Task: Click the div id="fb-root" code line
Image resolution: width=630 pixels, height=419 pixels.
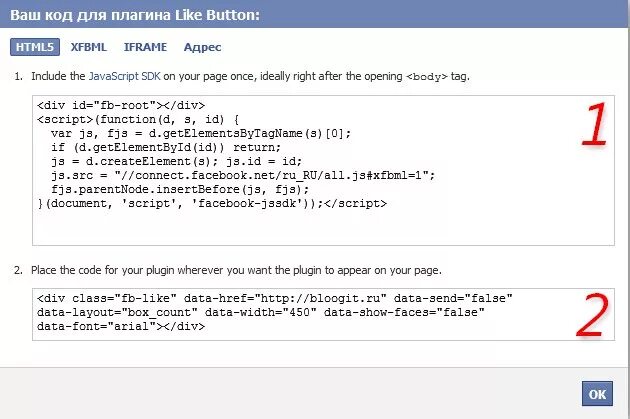Action: pos(120,106)
